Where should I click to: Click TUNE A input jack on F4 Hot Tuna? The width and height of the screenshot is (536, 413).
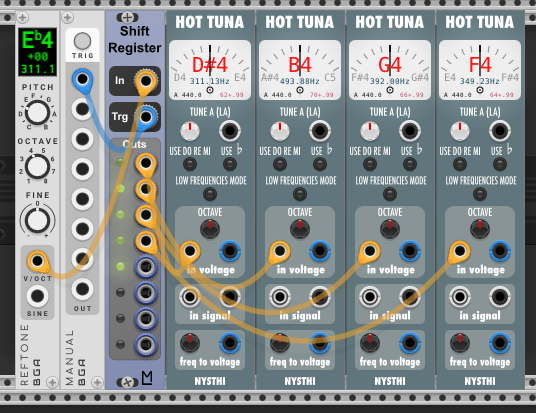click(499, 130)
